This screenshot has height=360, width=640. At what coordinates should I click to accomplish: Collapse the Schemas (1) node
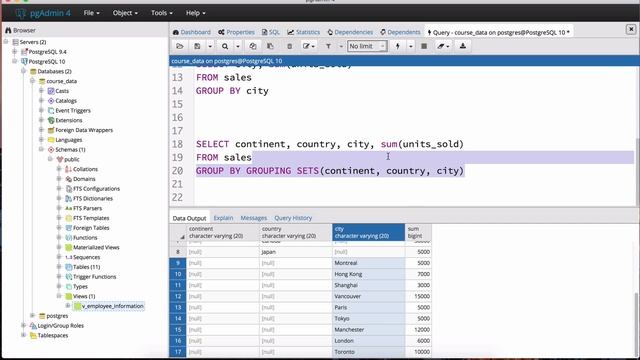coord(41,149)
